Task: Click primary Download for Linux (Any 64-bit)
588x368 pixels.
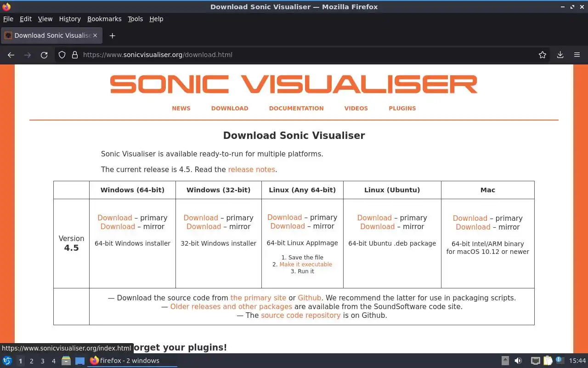Action: [285, 218]
